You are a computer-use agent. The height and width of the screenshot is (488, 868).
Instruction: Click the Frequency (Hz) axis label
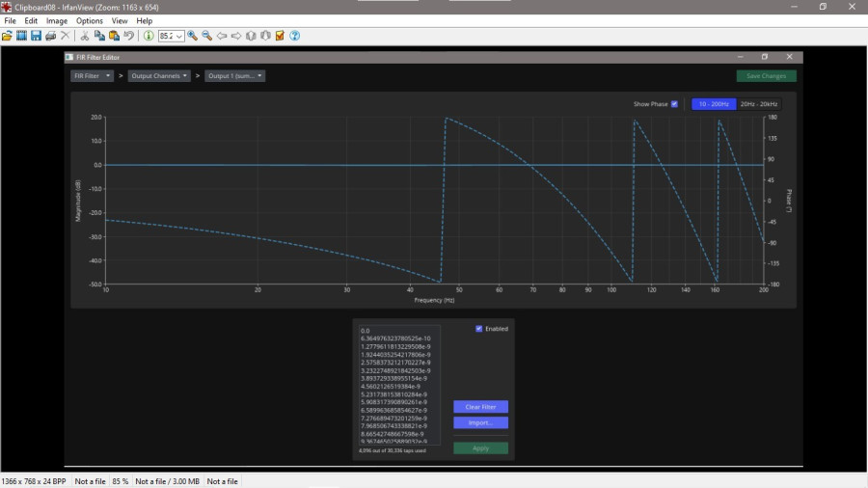point(434,301)
